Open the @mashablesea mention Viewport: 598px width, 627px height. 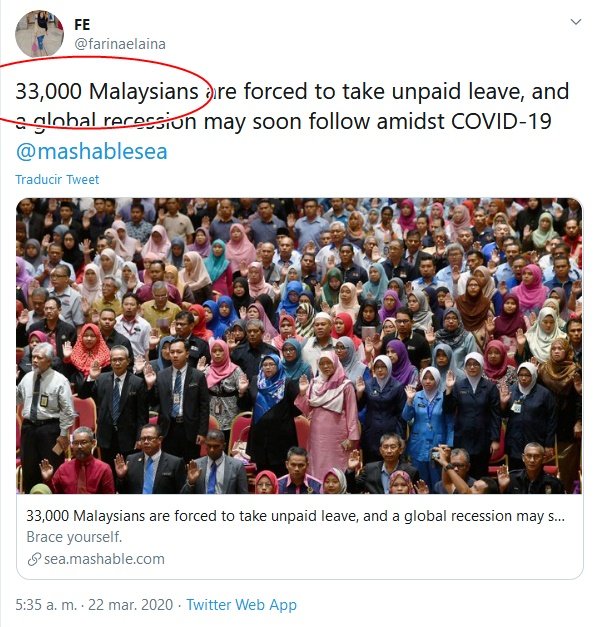[91, 152]
